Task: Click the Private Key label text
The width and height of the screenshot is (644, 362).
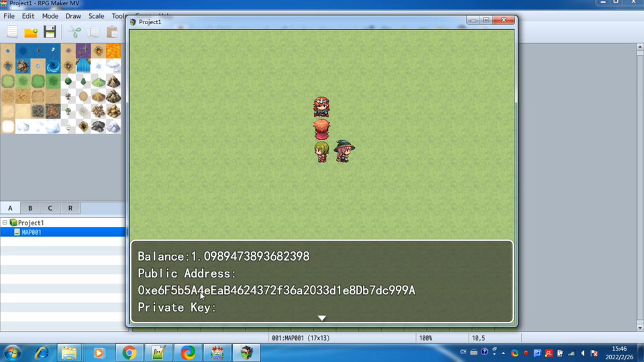Action: (176, 308)
